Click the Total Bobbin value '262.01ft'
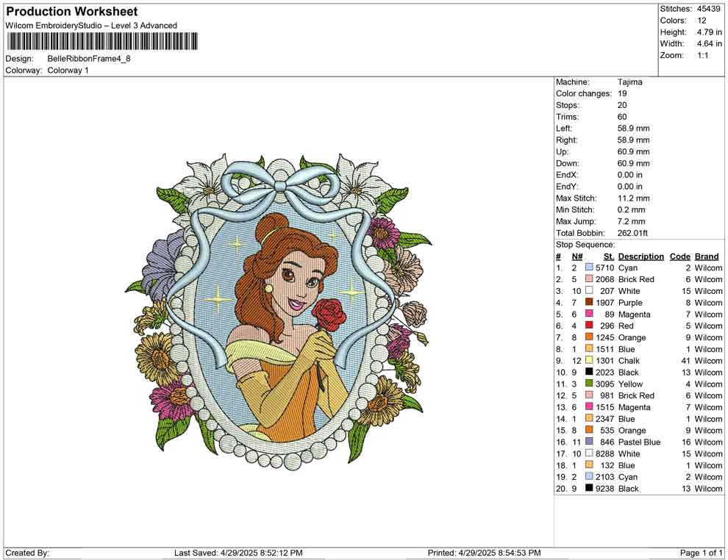The width and height of the screenshot is (728, 560). point(633,233)
